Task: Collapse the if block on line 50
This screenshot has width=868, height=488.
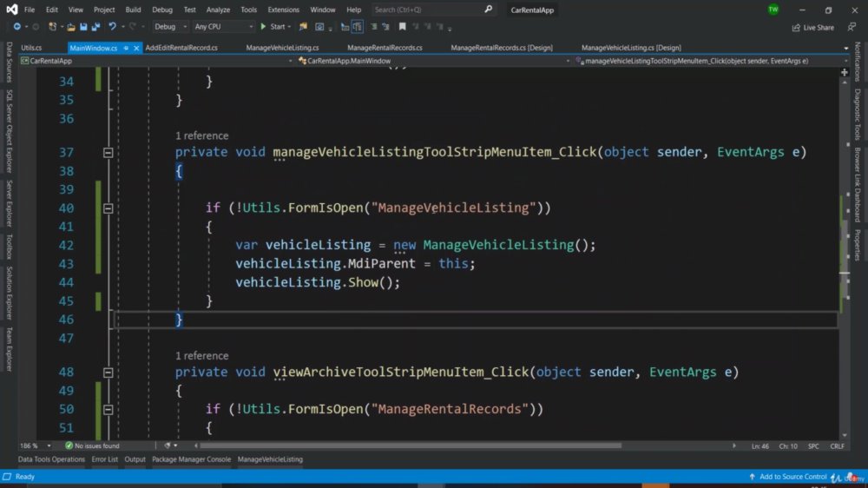Action: pyautogui.click(x=108, y=409)
